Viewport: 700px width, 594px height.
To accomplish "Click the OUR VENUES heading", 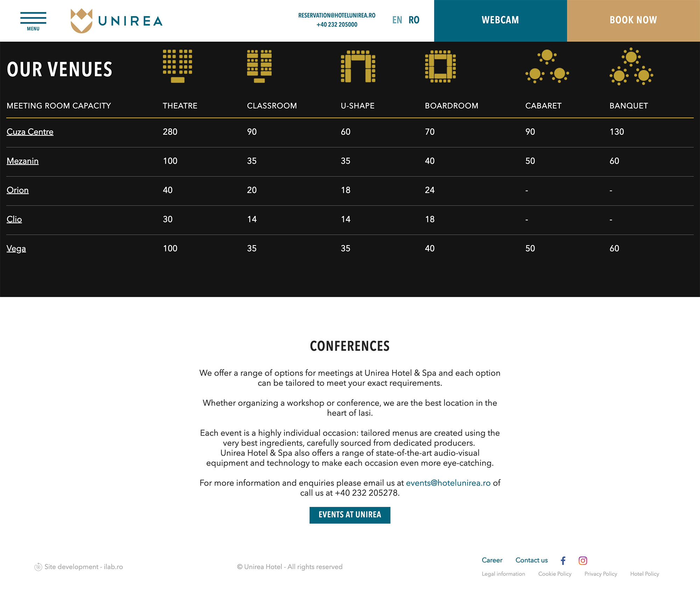I will tap(59, 69).
